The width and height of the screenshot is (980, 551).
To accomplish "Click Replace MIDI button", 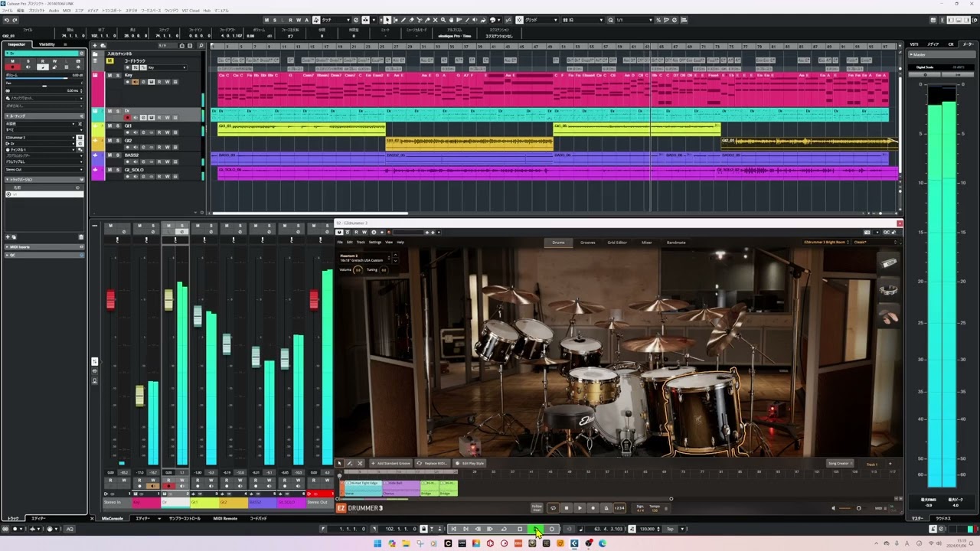I will point(433,463).
